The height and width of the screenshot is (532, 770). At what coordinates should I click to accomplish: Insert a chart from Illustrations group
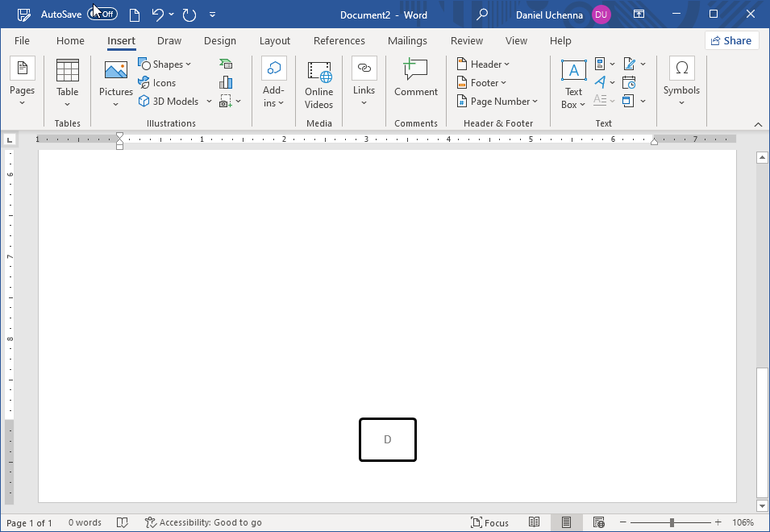tap(226, 83)
